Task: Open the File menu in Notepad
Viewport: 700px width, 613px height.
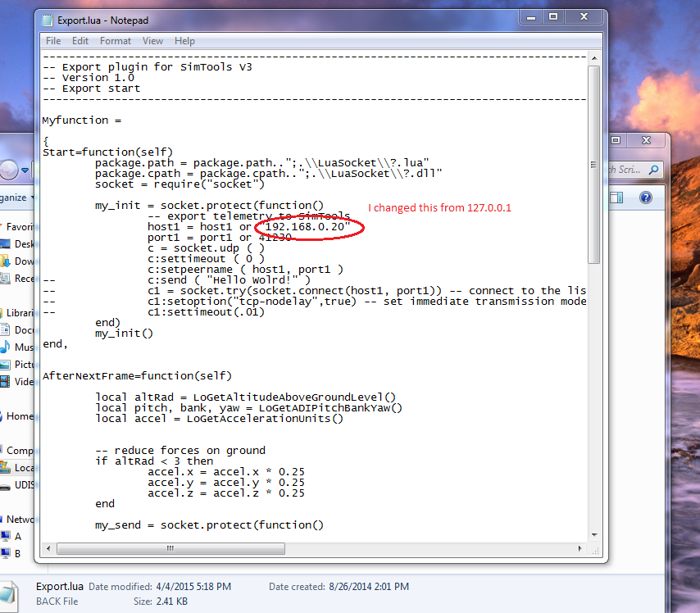Action: tap(53, 41)
